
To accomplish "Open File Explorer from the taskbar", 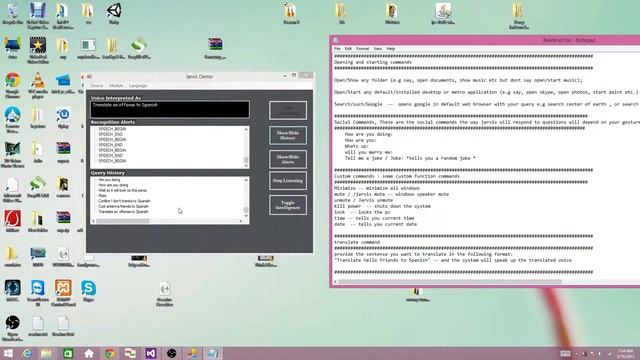I will [x=47, y=353].
